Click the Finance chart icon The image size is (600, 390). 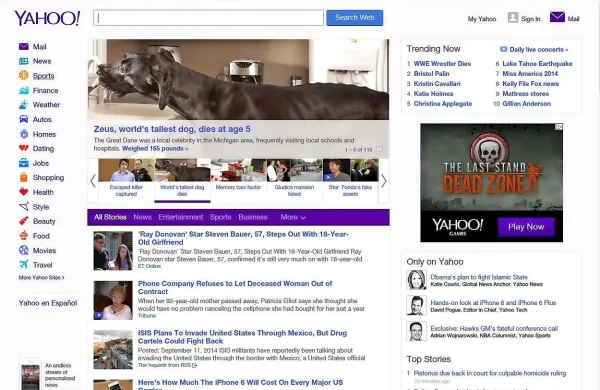(24, 90)
